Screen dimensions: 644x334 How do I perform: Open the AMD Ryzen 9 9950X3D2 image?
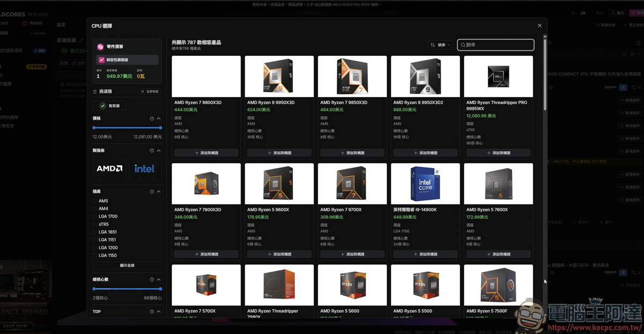click(425, 76)
